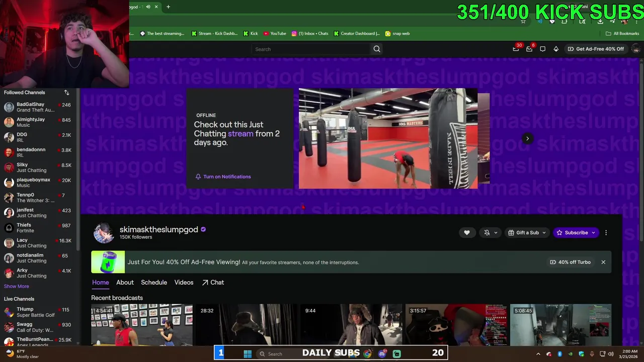Open the About tab

coord(125,283)
